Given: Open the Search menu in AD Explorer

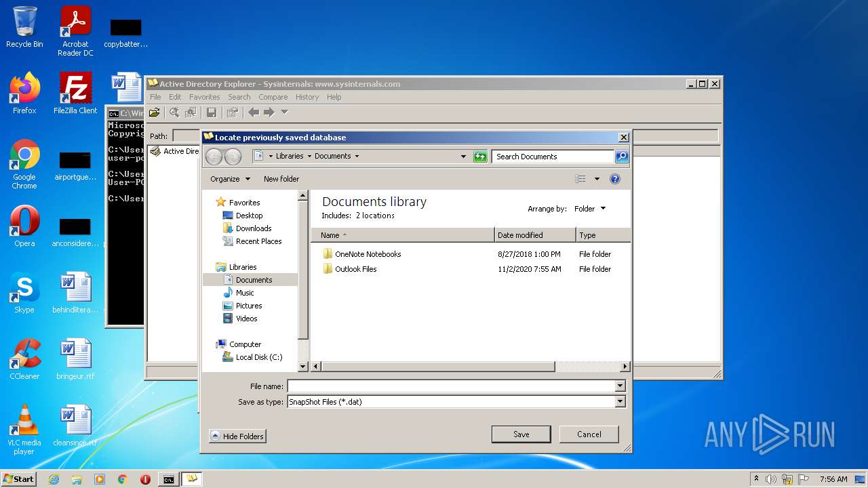Looking at the screenshot, I should pyautogui.click(x=239, y=97).
